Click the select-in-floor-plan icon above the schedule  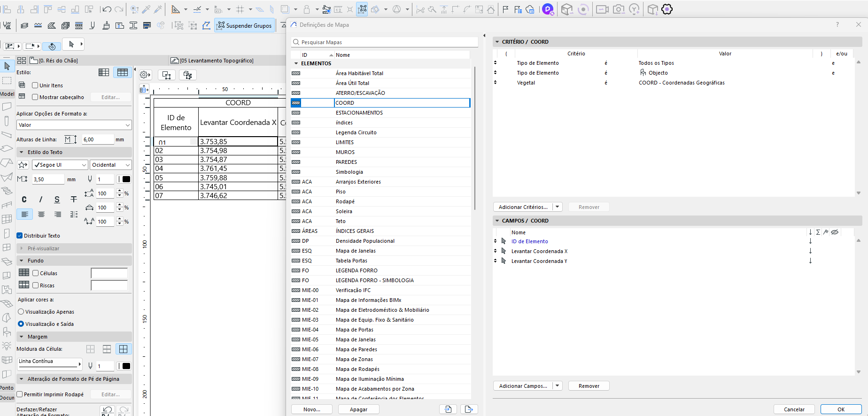point(167,75)
